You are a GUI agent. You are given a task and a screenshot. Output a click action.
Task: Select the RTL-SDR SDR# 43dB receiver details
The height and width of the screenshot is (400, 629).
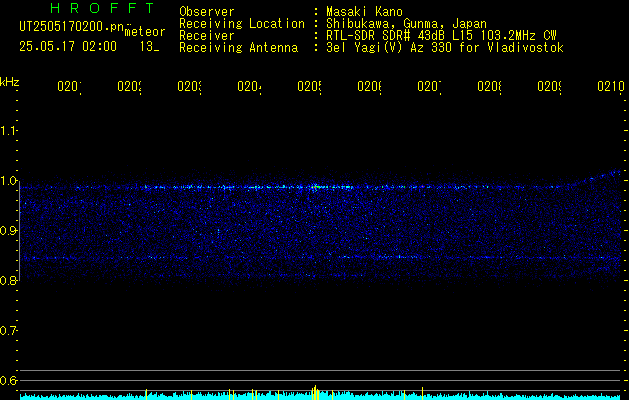click(441, 36)
